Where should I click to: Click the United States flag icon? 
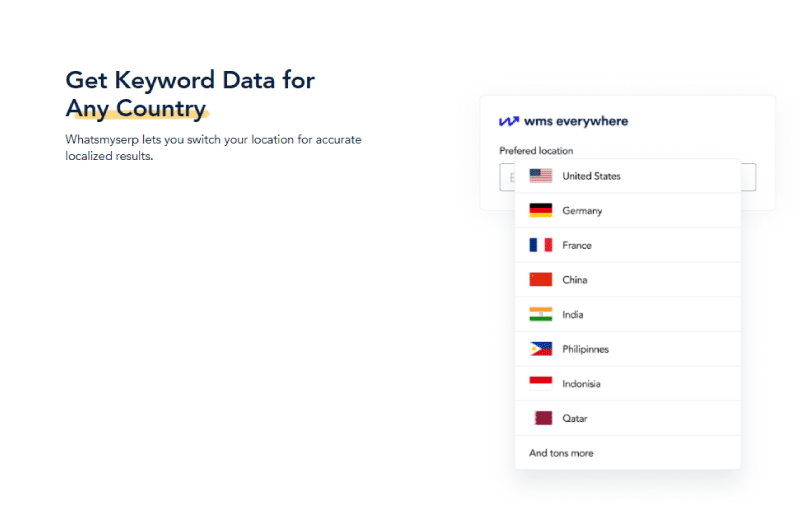pyautogui.click(x=540, y=176)
